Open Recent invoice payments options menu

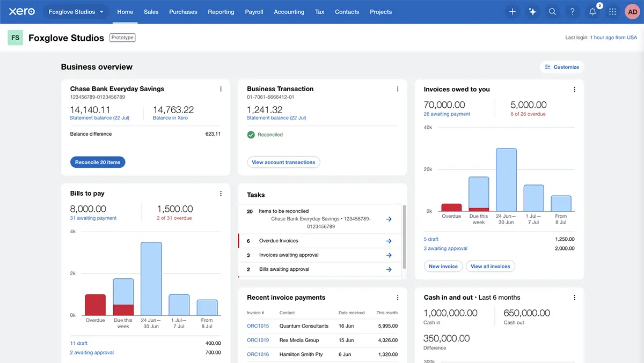pos(398,297)
